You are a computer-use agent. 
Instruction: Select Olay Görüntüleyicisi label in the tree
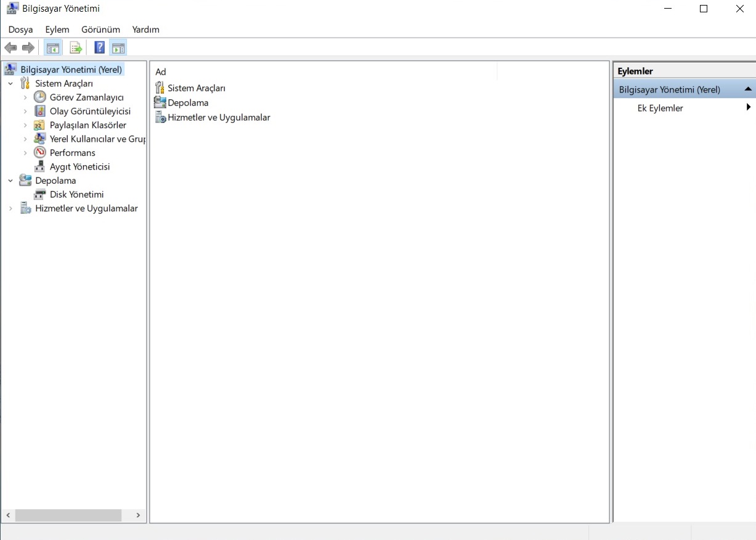(x=90, y=111)
